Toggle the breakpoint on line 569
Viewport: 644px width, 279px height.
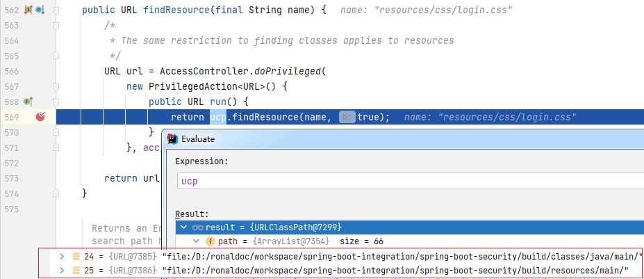(40, 118)
